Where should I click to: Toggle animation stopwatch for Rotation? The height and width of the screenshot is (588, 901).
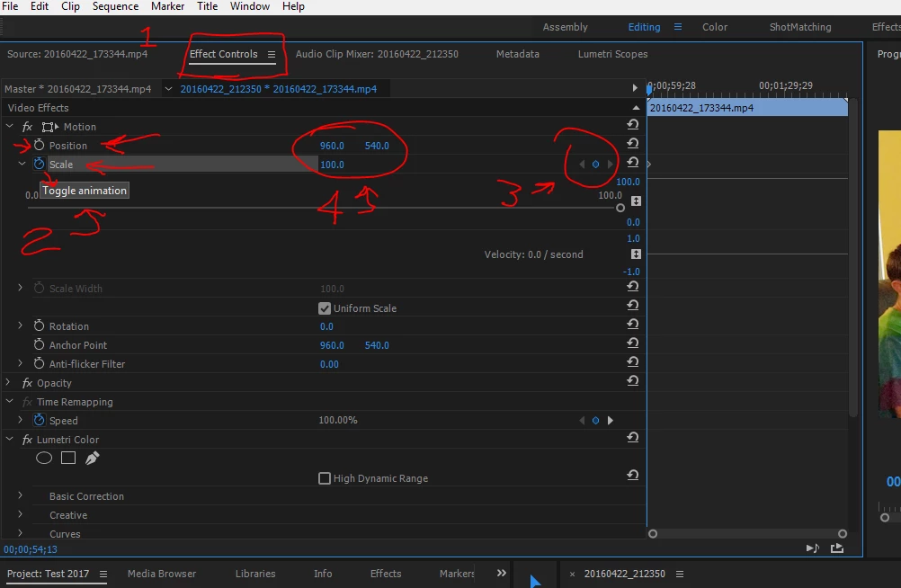(x=39, y=325)
